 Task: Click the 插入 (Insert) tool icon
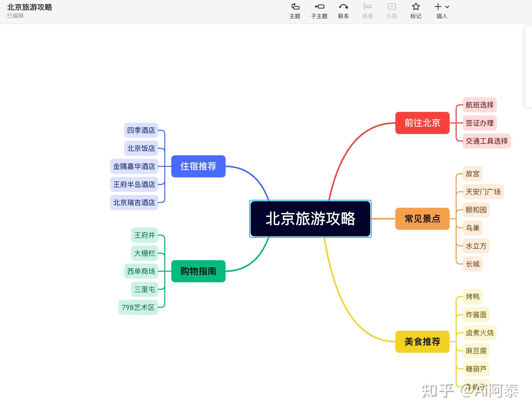pyautogui.click(x=438, y=7)
